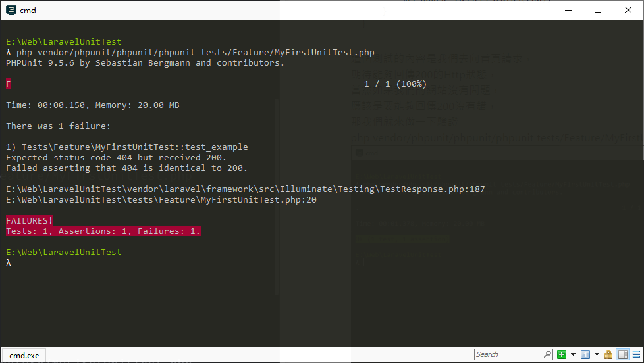Open the new console dropdown arrow
The width and height of the screenshot is (644, 363).
(573, 354)
